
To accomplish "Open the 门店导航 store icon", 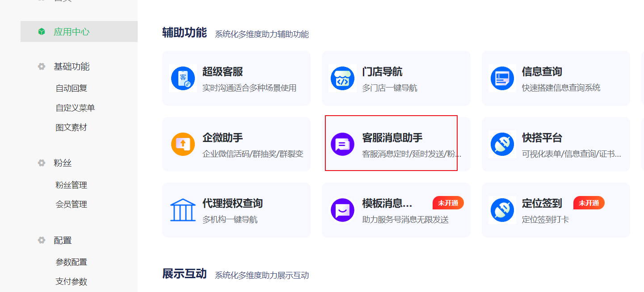I will [x=342, y=78].
